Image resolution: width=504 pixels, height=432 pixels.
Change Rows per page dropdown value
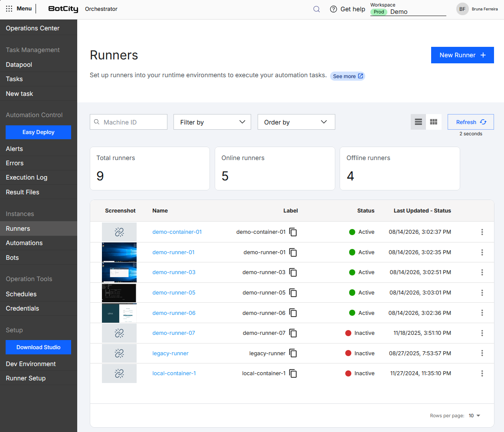pos(474,416)
